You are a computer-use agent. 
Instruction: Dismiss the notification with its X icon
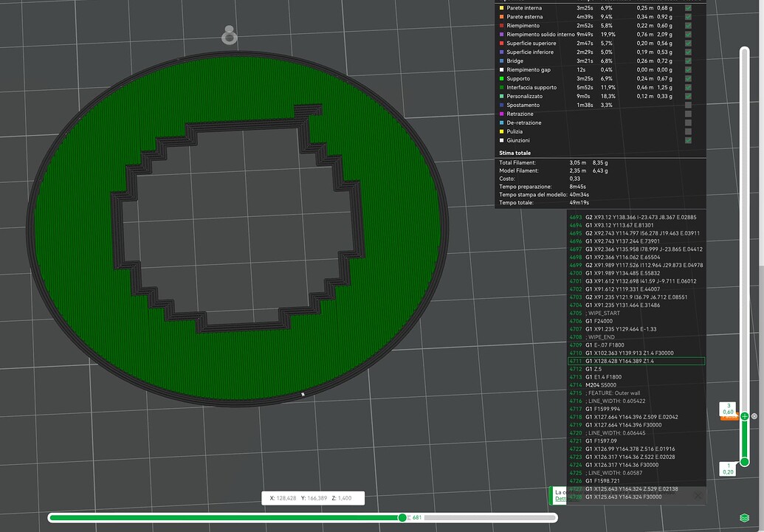tap(698, 495)
